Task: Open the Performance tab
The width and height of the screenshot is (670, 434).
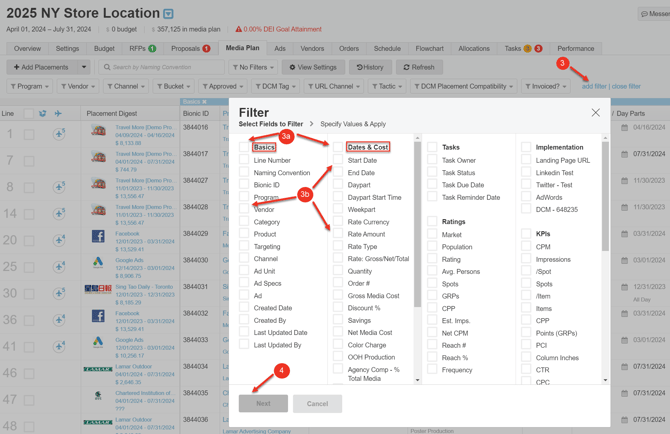Action: (x=576, y=48)
